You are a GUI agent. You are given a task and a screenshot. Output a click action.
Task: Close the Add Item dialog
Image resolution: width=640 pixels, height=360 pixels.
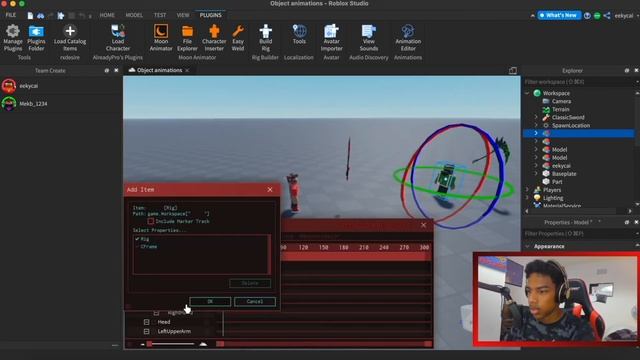(x=270, y=189)
